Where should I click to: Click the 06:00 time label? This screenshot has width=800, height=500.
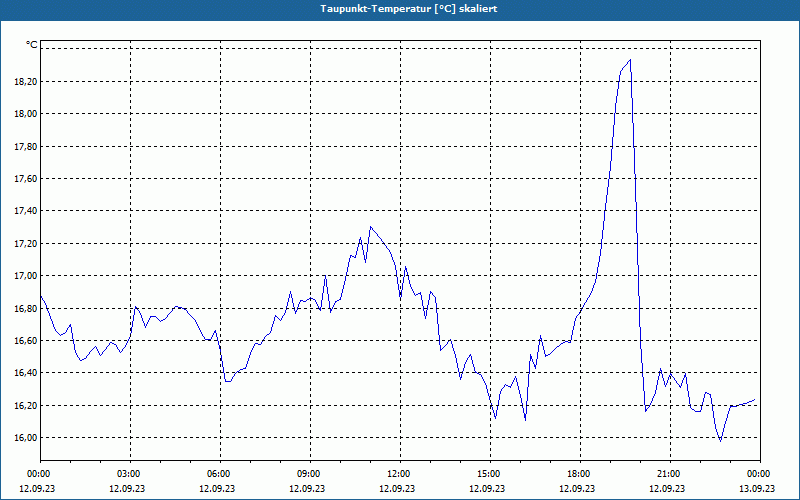tap(220, 474)
